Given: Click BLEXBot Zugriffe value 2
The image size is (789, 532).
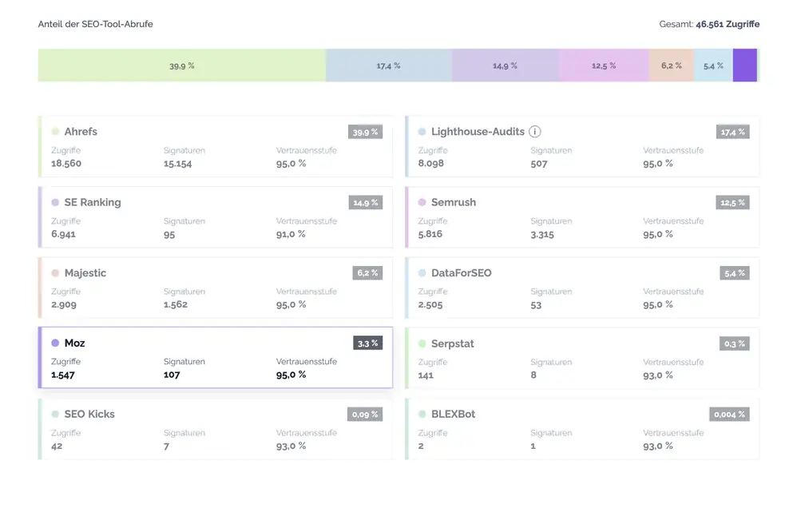Looking at the screenshot, I should tap(421, 446).
